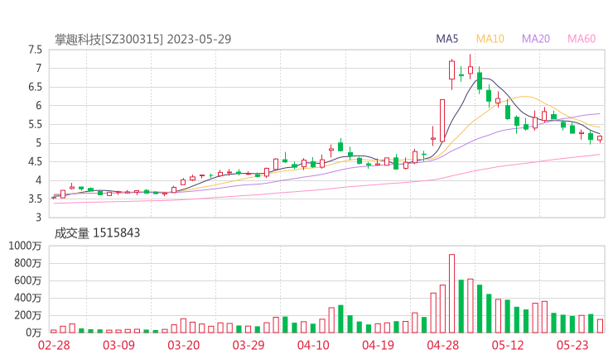This screenshot has width=613, height=364.
Task: Click the 3.5 price axis label
Action: coord(35,199)
